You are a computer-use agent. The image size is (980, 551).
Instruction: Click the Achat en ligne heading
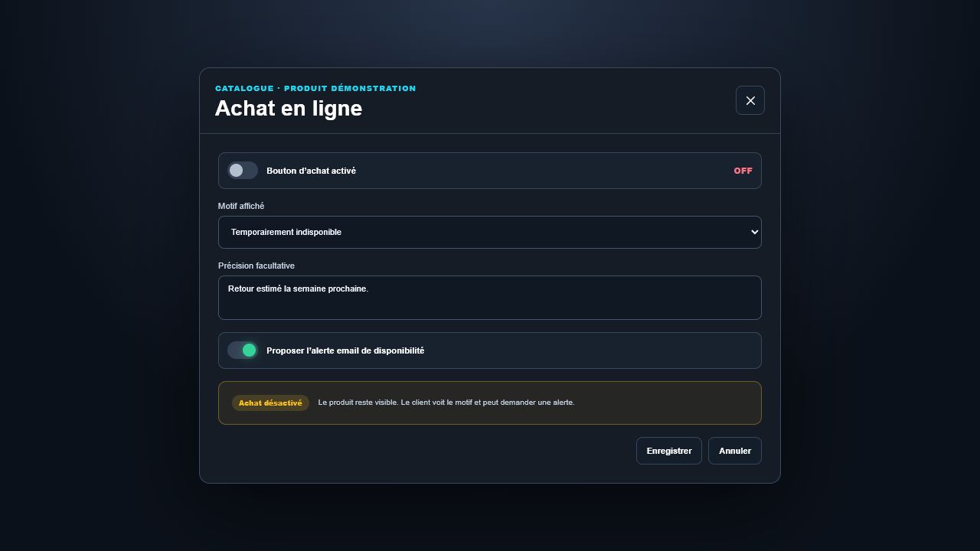pos(289,109)
